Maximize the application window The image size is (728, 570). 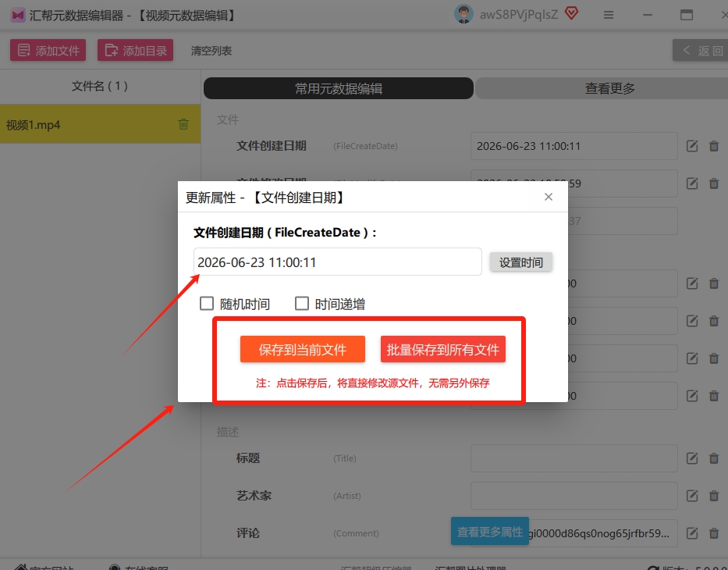pos(686,16)
